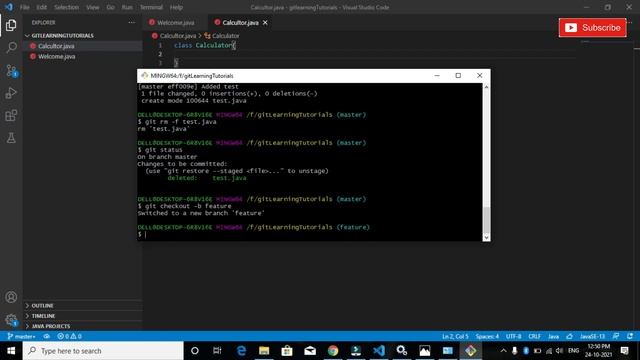Click the Git Bash scrollbar up arrow
640x360 pixels.
486,87
